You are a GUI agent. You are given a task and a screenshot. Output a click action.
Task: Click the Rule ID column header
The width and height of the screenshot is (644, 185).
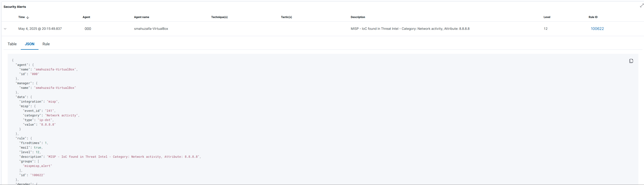pos(593,17)
